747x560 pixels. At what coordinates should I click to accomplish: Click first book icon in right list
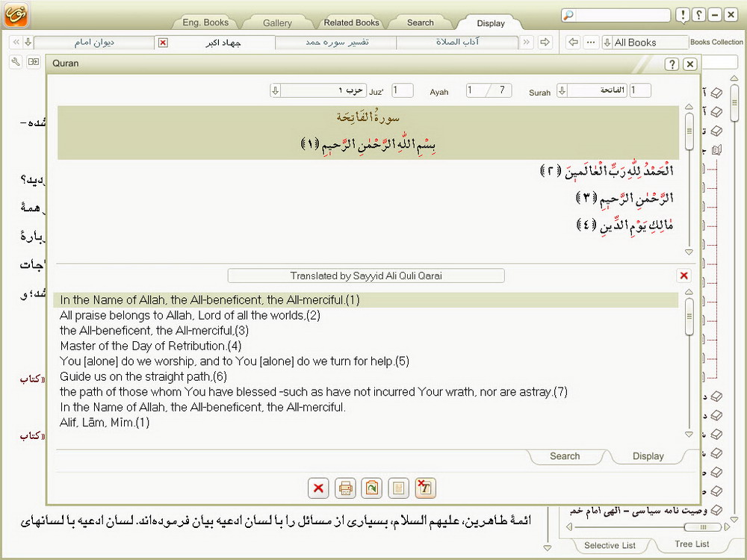[x=716, y=93]
